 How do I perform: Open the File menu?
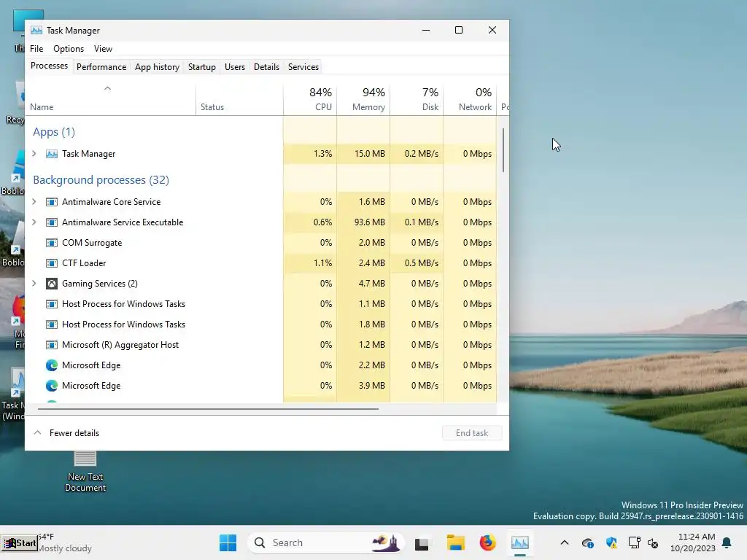(36, 49)
